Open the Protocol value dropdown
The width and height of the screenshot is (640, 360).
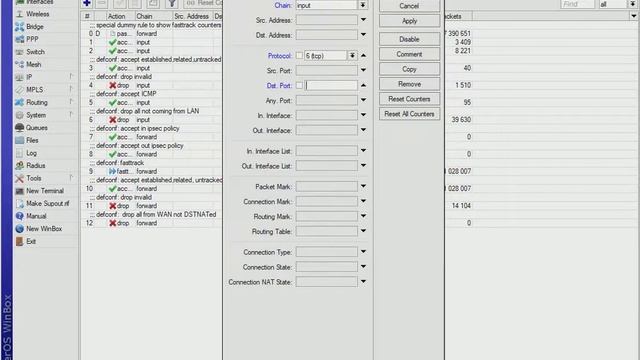tap(352, 56)
